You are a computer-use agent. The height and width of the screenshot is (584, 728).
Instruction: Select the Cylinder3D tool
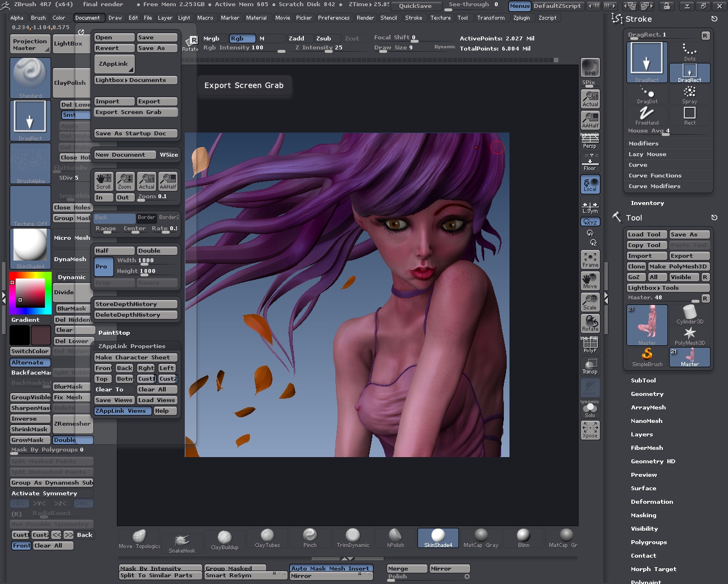pyautogui.click(x=689, y=314)
